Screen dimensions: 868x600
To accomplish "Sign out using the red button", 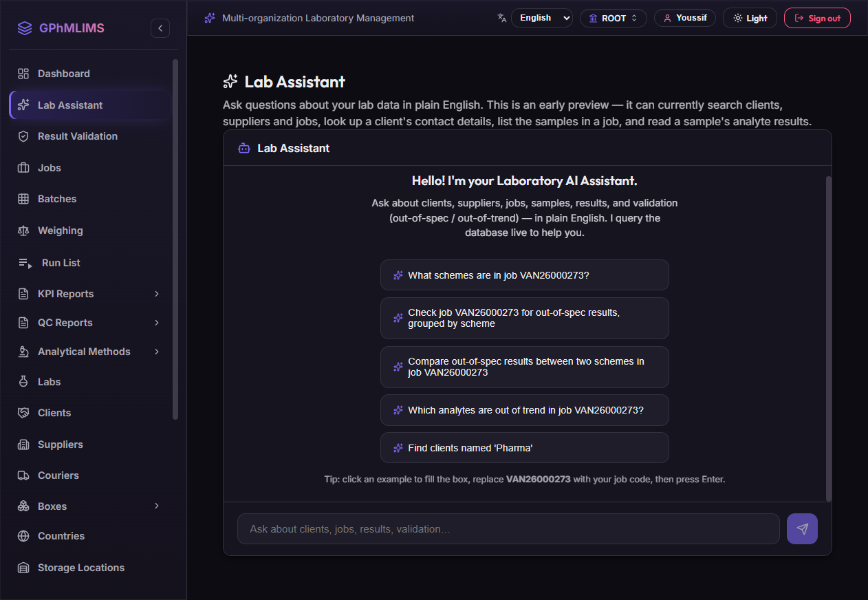I will [x=817, y=18].
